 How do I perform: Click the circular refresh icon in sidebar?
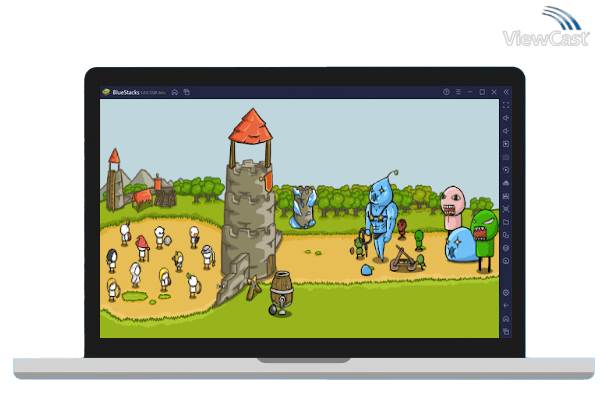pos(506,261)
